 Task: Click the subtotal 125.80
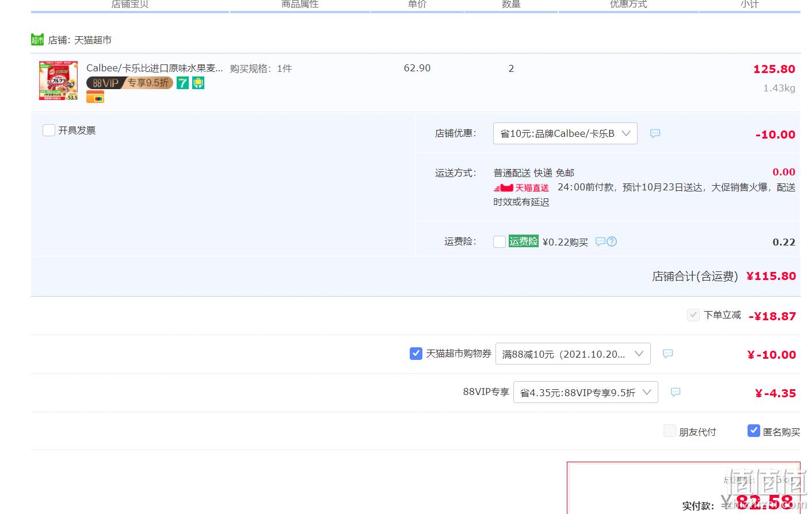tap(774, 69)
